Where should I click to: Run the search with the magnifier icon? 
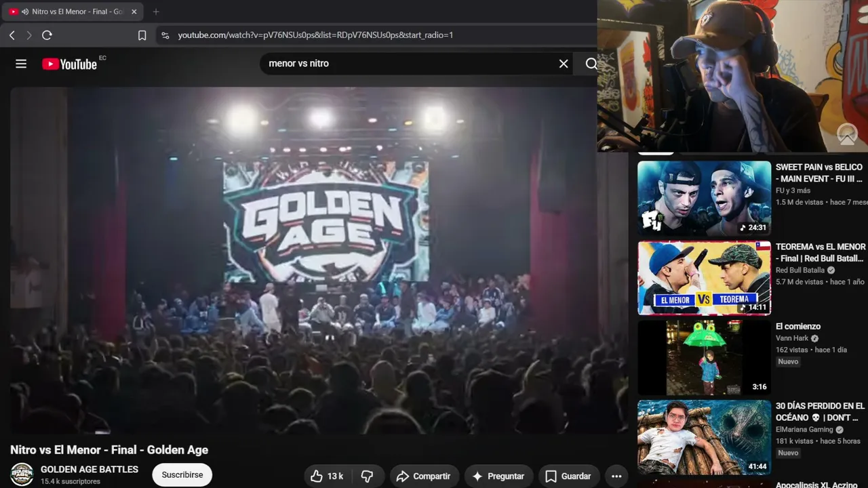[x=591, y=64]
